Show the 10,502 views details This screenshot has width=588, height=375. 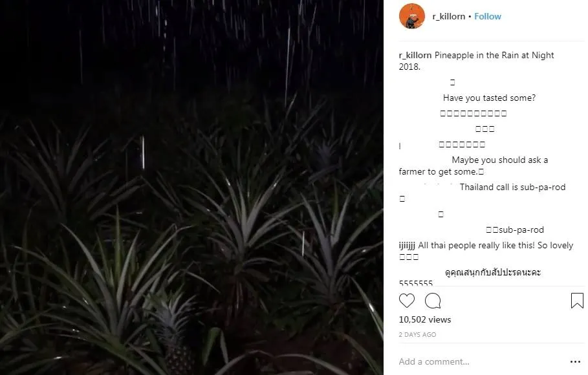pyautogui.click(x=425, y=319)
